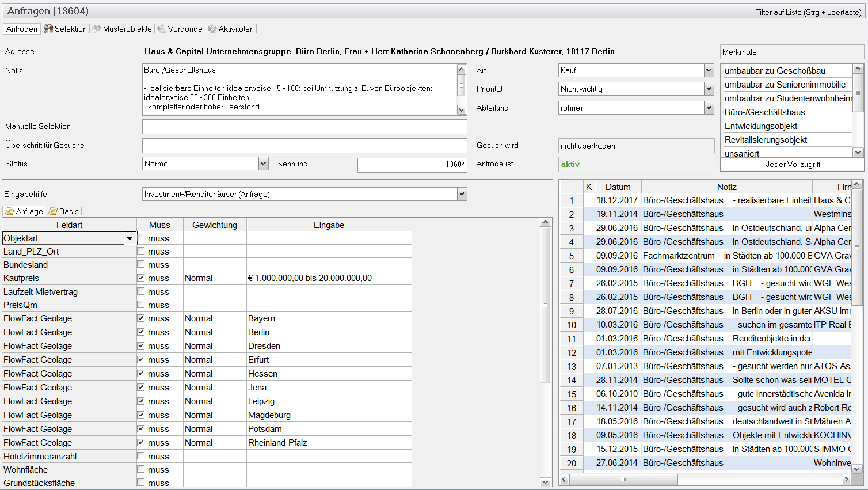Click the Vorgänge icon
The height and width of the screenshot is (490, 868).
coord(162,29)
